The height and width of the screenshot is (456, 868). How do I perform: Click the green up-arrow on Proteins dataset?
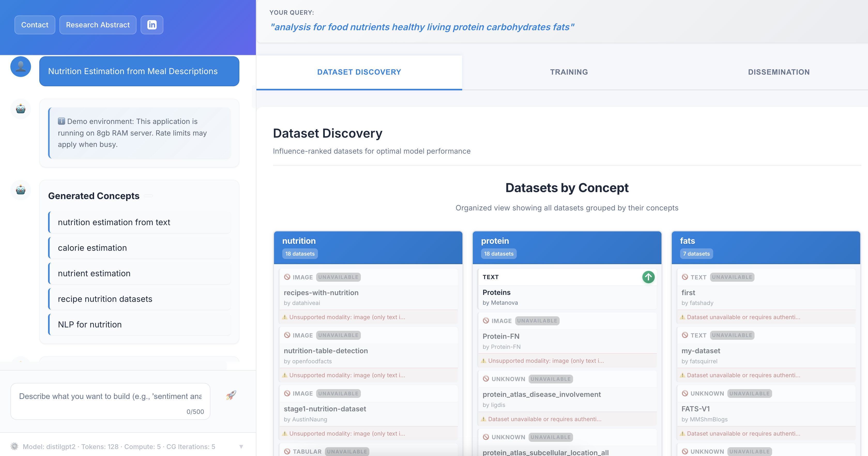tap(648, 277)
